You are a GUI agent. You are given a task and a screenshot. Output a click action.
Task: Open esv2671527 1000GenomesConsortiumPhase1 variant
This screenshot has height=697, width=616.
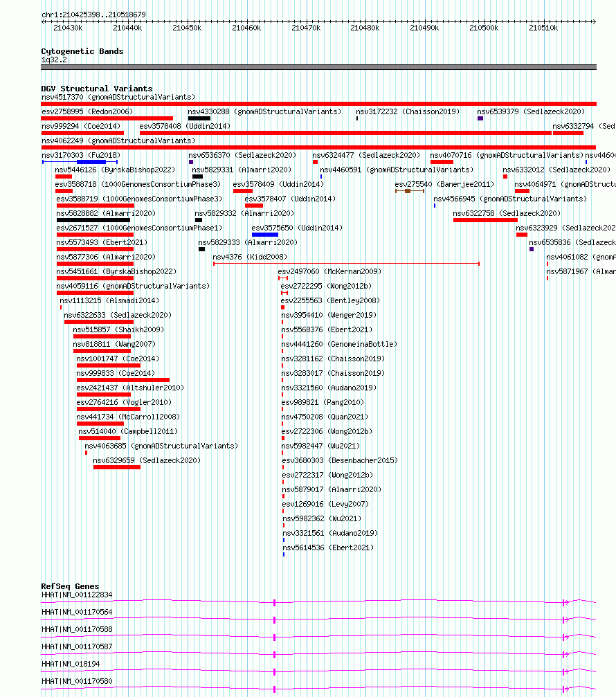point(139,228)
